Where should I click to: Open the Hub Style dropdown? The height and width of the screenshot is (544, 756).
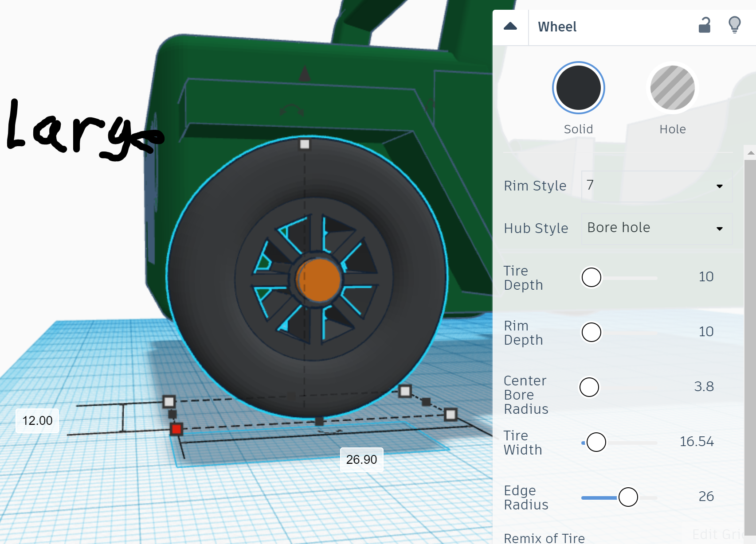pyautogui.click(x=657, y=229)
